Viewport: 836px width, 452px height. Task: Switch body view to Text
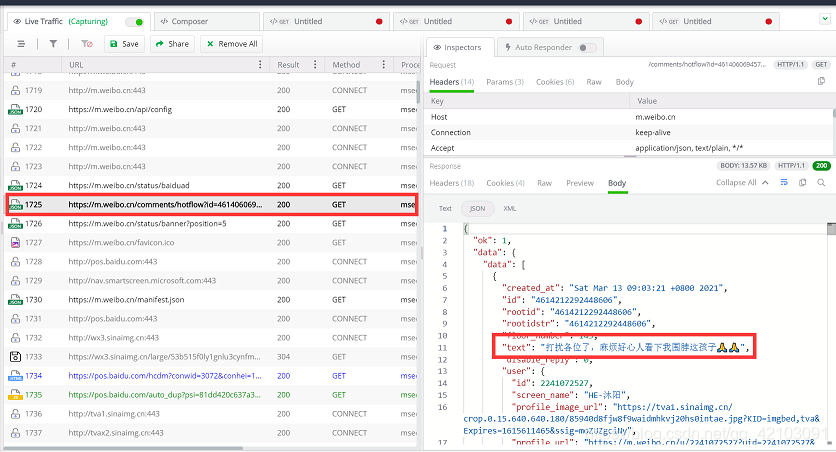(x=445, y=208)
